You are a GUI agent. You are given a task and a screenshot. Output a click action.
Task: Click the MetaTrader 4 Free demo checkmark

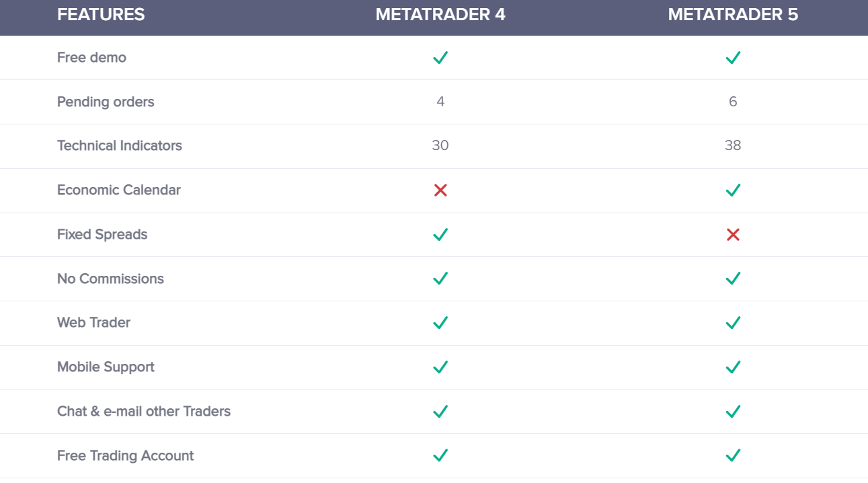coord(440,57)
